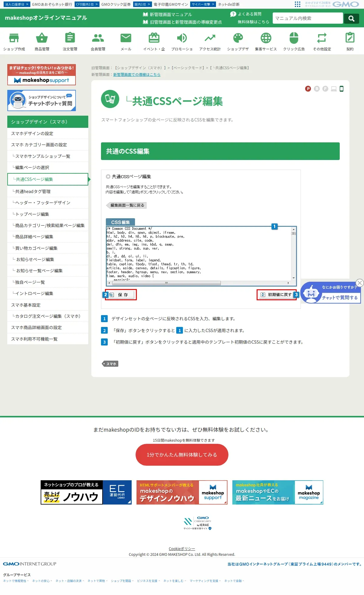The image size is (364, 595).
Task: Click the GMO Cyber Security IERAE badge
Action: point(197,523)
